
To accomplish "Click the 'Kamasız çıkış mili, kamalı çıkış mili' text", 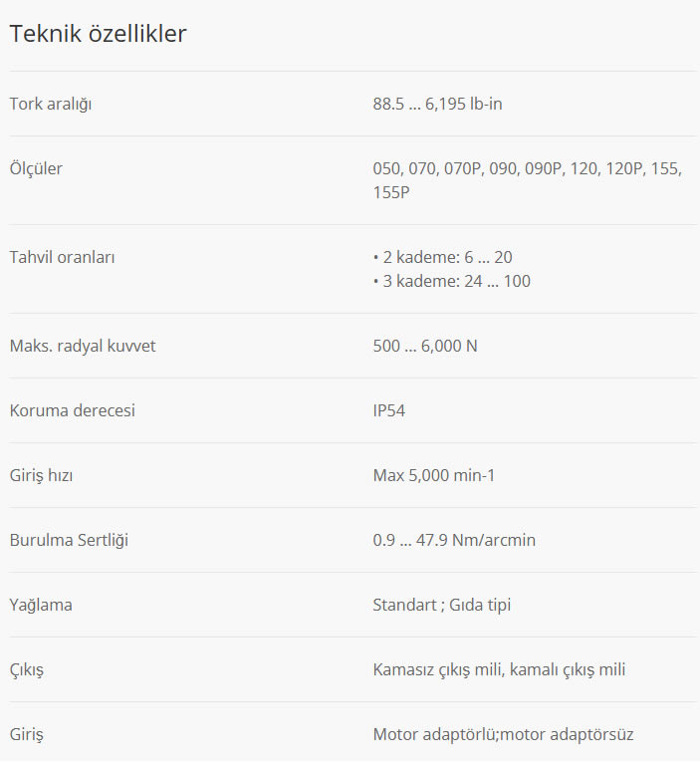I will 499,669.
